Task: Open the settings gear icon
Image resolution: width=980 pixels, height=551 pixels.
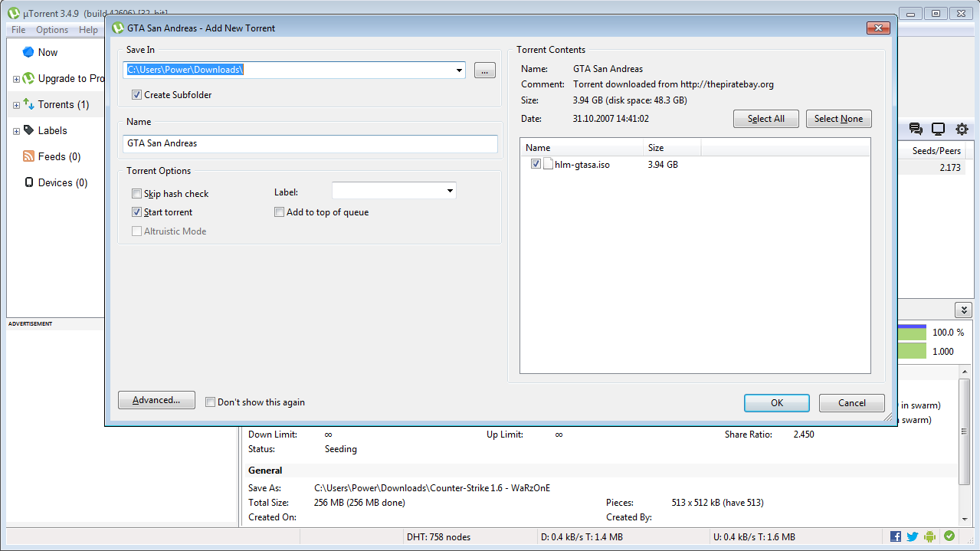Action: pyautogui.click(x=962, y=130)
